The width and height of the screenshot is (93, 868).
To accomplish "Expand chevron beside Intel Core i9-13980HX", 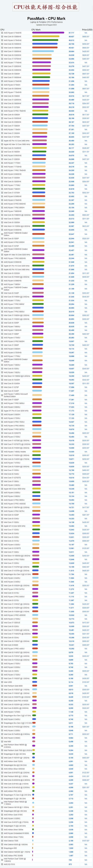I will pos(2,37).
